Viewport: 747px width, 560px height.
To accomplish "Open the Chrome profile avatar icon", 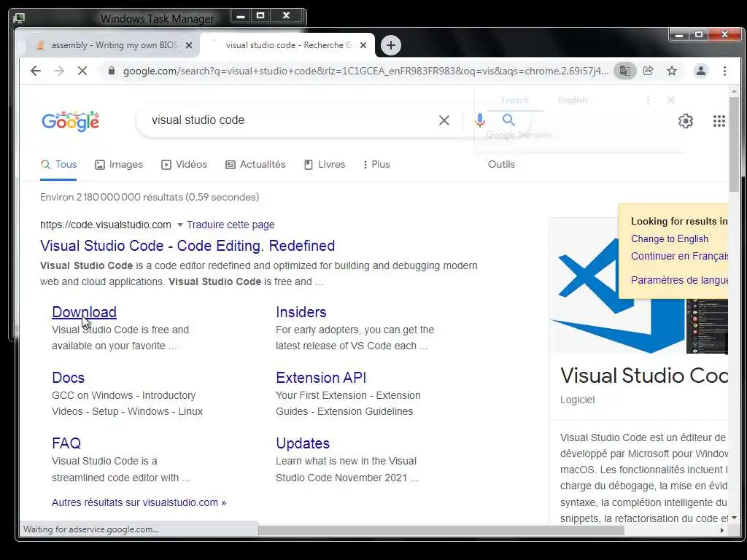I will [x=701, y=71].
